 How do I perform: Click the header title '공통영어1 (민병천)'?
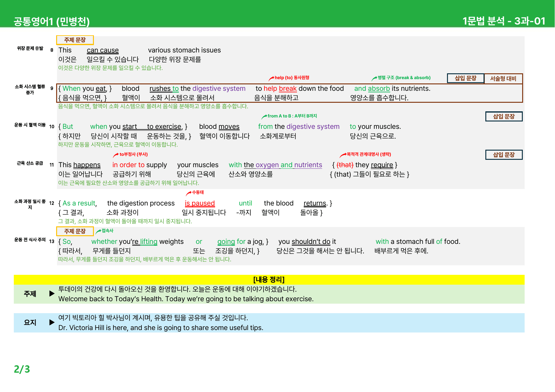pyautogui.click(x=52, y=21)
